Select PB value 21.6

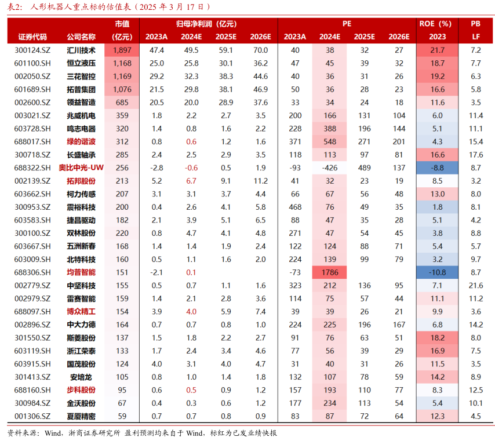pos(476,286)
